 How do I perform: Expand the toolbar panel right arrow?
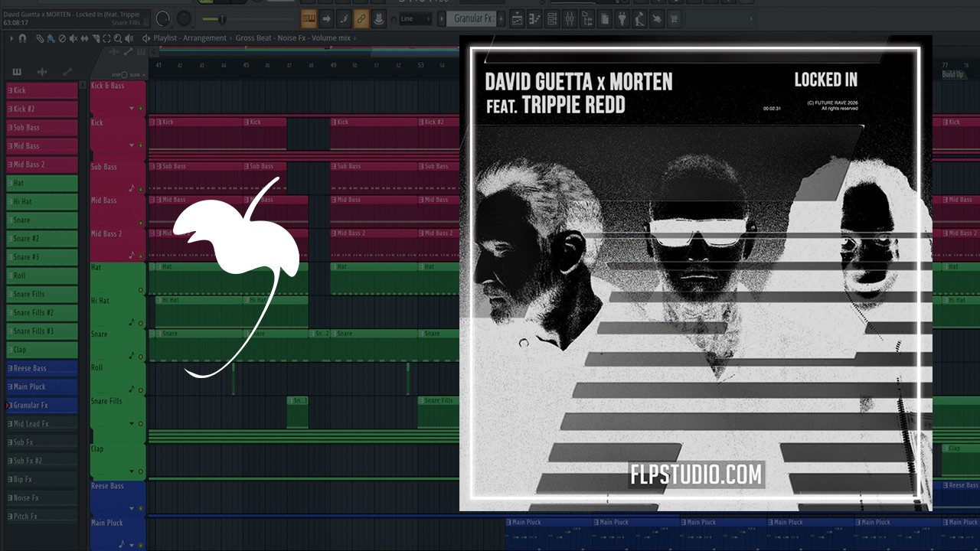751,18
